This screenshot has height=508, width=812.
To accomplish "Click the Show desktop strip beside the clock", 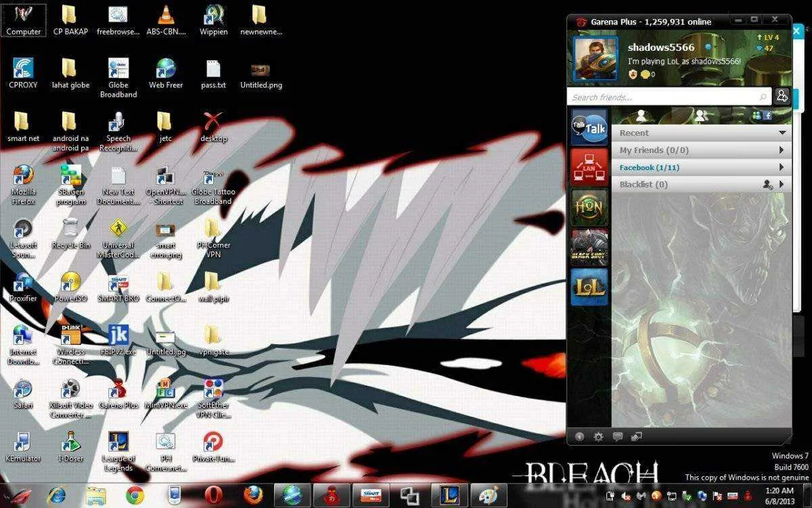I will pos(807,496).
